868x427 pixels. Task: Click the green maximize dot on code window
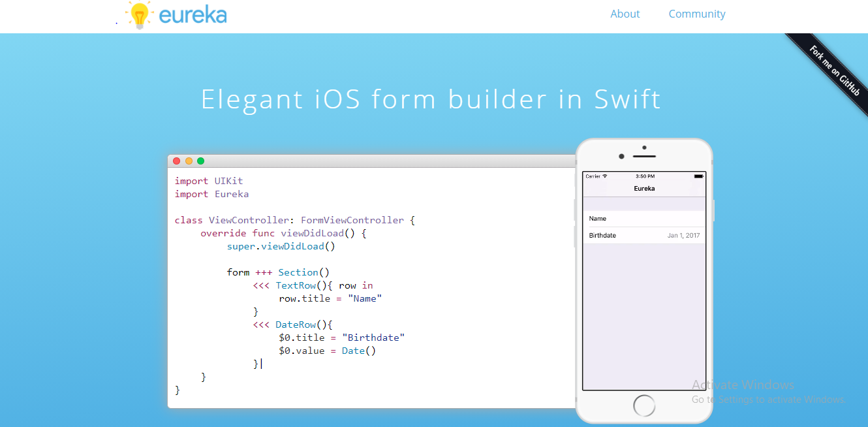(x=200, y=161)
